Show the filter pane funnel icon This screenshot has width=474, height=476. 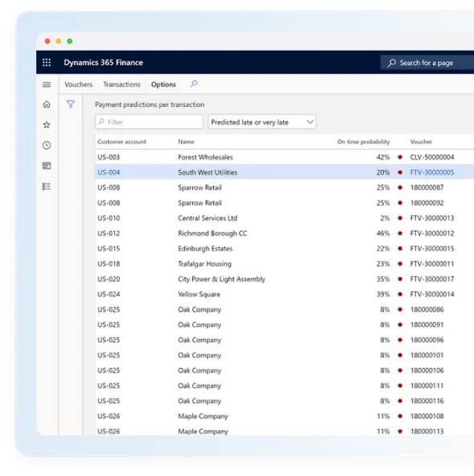coord(71,104)
